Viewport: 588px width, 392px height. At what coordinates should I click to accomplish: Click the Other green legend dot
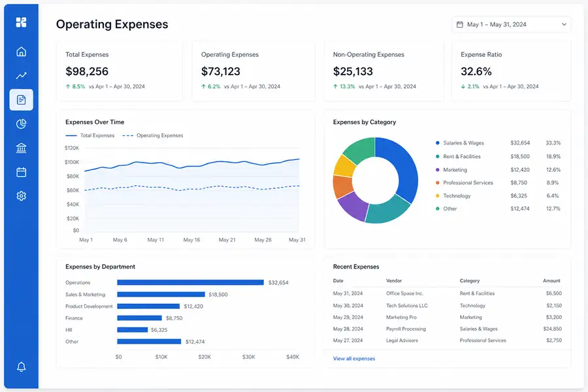tap(437, 208)
